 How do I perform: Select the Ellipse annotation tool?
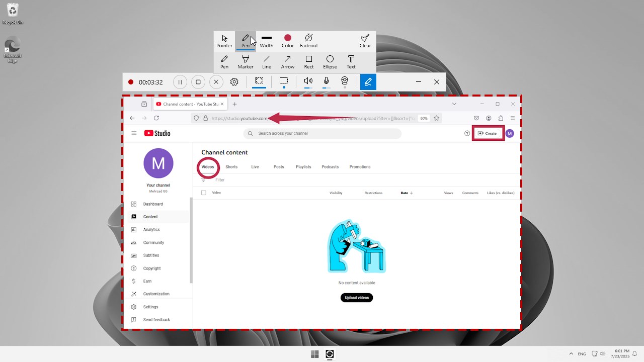tap(330, 62)
